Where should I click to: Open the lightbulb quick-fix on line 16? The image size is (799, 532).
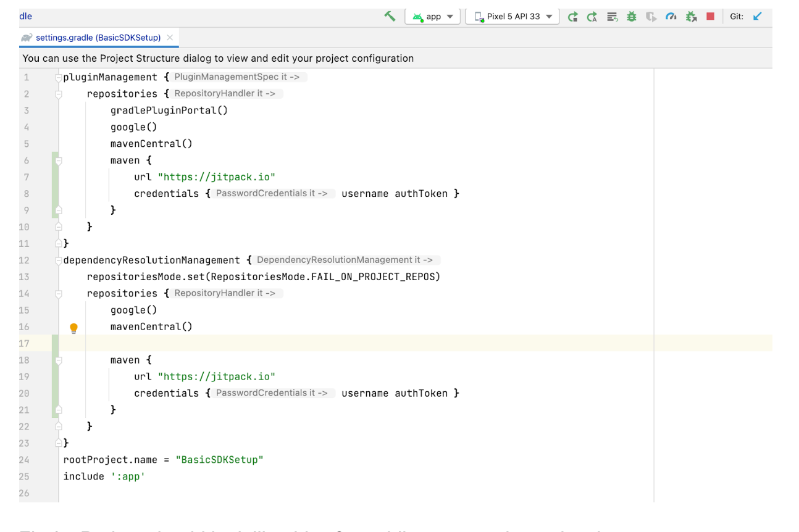(x=73, y=328)
